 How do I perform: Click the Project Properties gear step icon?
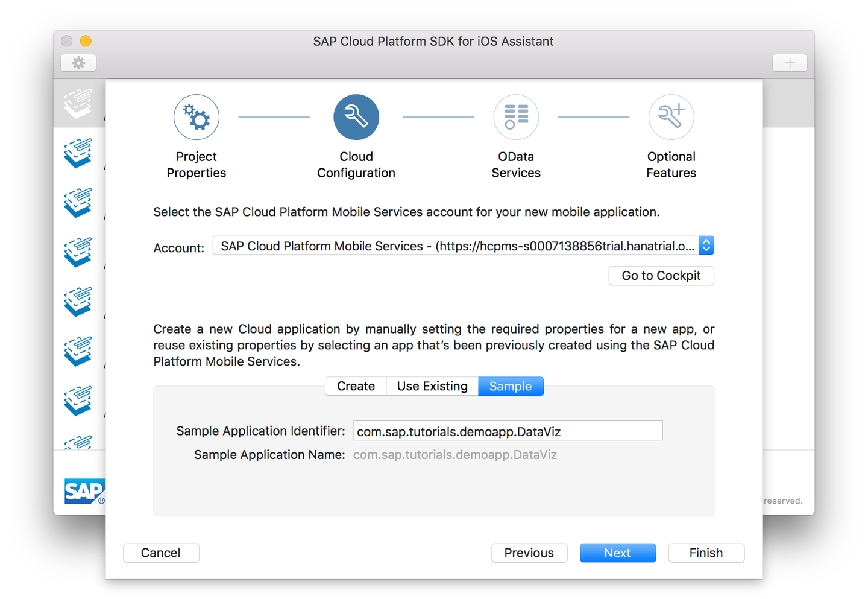[197, 117]
